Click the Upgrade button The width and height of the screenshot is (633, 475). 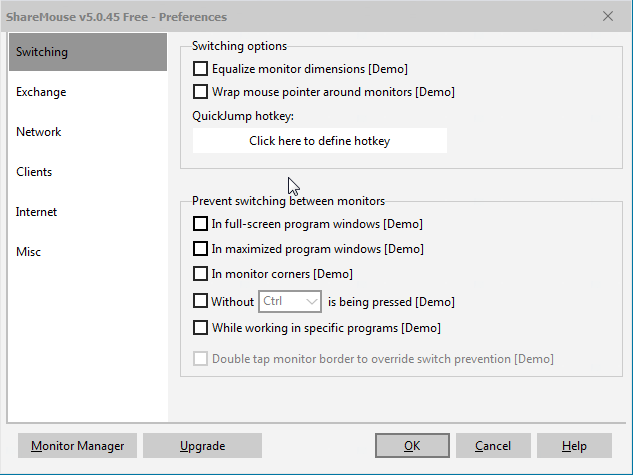coord(202,446)
